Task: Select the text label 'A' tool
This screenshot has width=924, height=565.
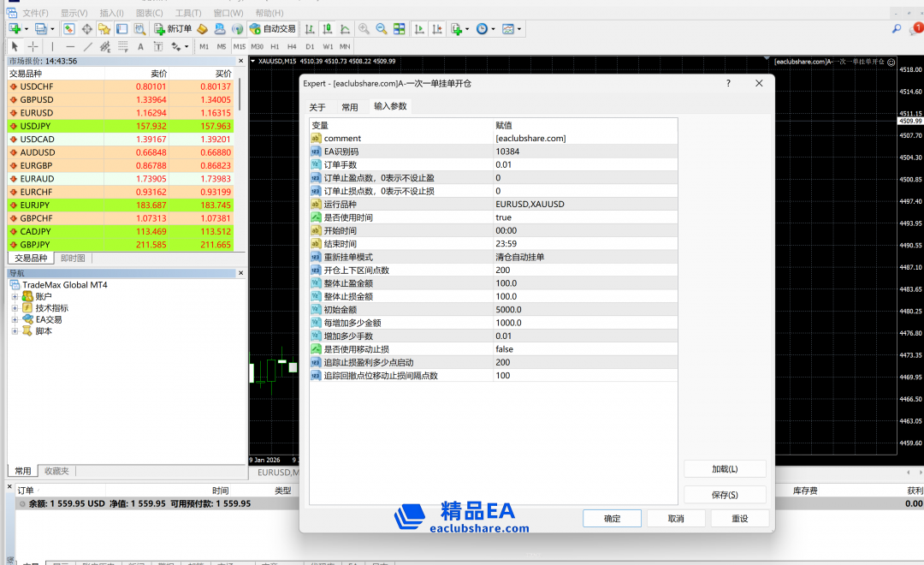Action: 140,46
